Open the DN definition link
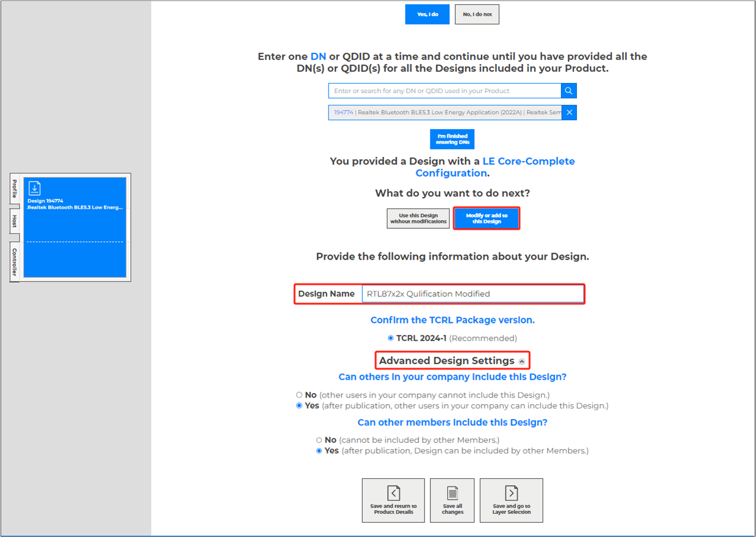The image size is (756, 537). pyautogui.click(x=318, y=57)
